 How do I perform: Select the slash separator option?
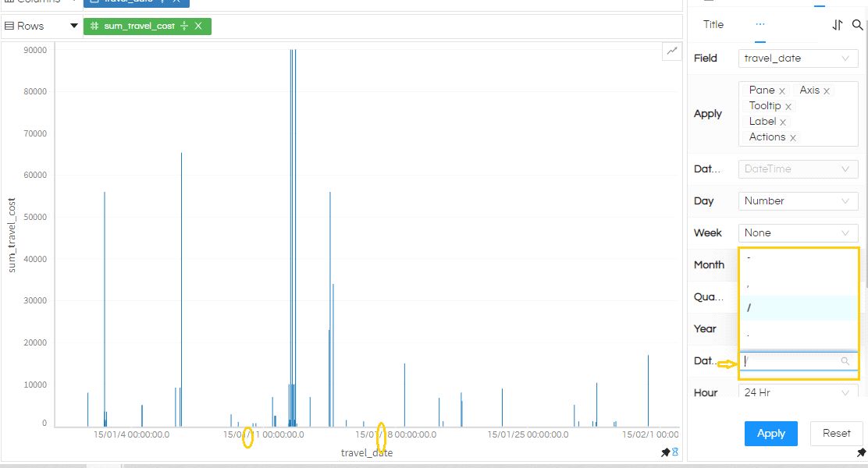[799, 307]
